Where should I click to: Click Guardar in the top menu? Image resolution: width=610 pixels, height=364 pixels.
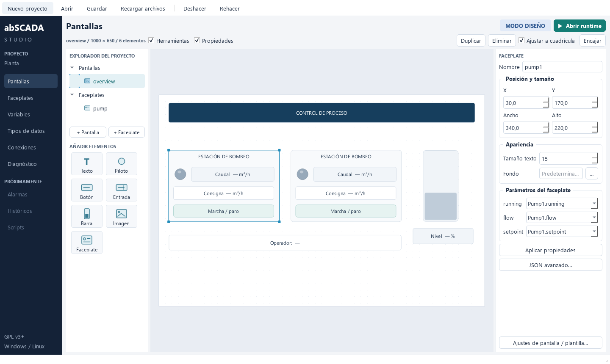tap(97, 8)
